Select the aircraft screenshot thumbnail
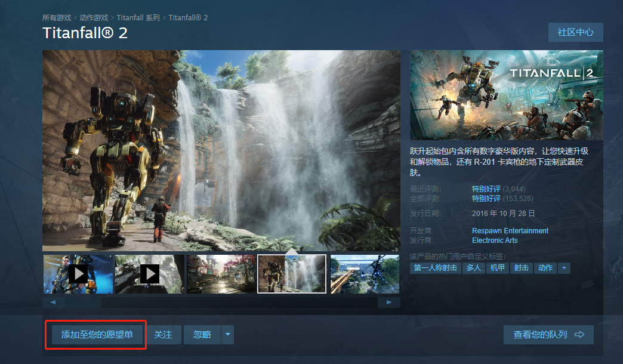 (365, 274)
